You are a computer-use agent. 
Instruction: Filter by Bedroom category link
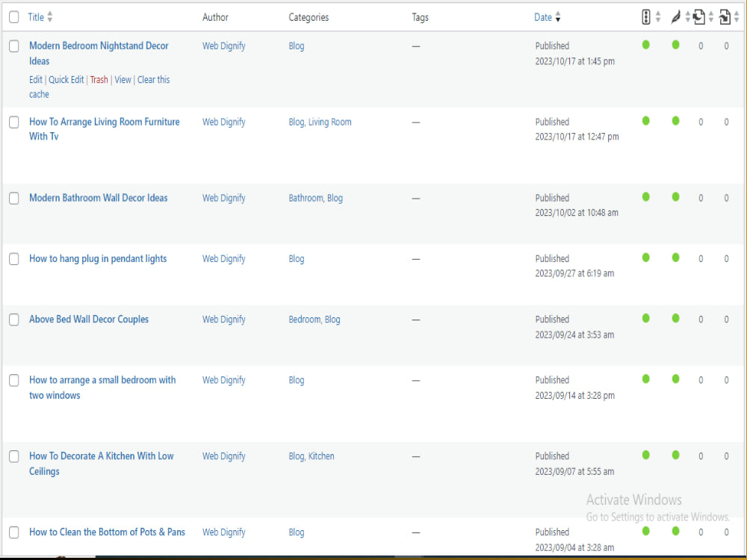point(305,320)
